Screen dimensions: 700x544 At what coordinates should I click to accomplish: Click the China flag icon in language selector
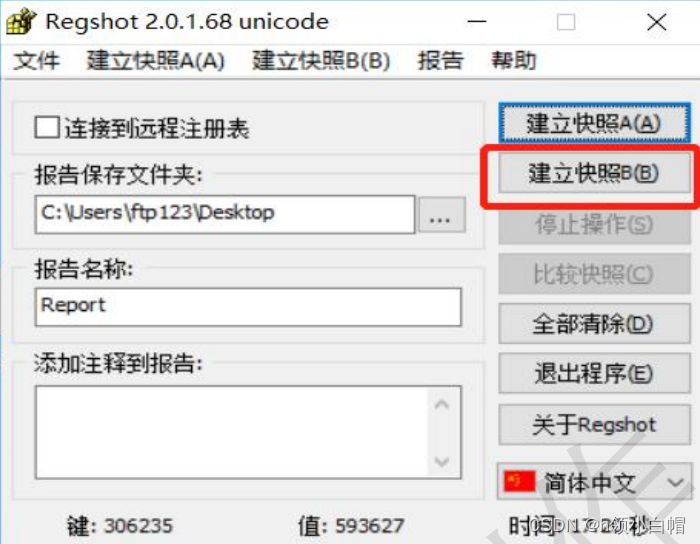[519, 482]
